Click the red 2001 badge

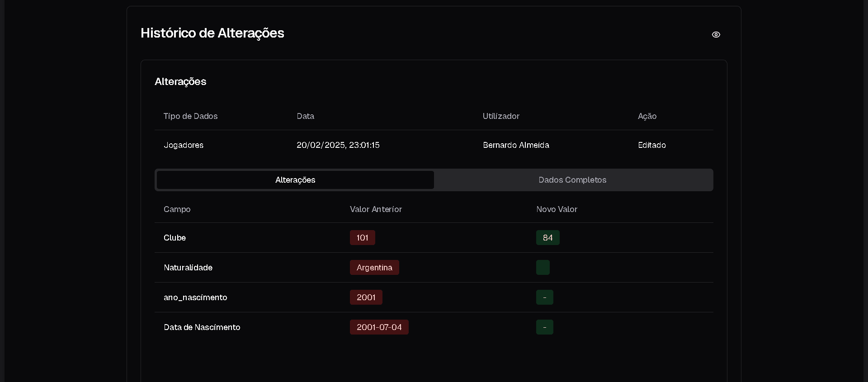[x=366, y=297]
